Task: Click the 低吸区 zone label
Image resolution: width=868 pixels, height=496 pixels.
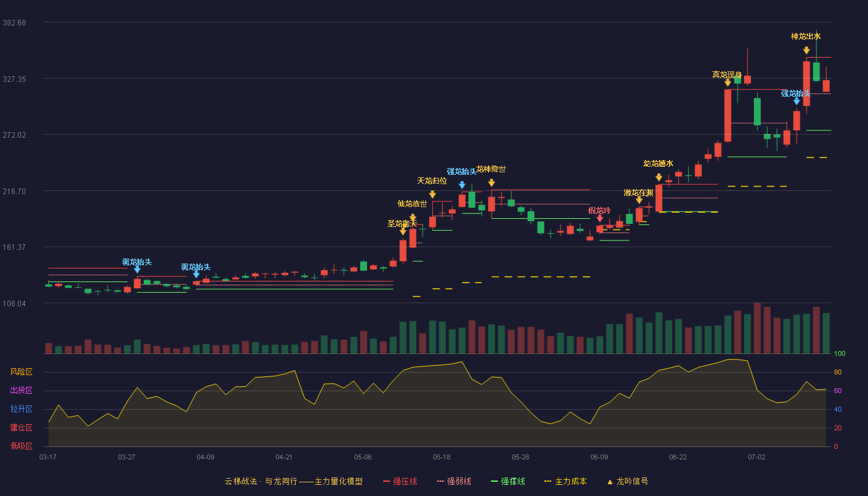Action: (x=21, y=446)
